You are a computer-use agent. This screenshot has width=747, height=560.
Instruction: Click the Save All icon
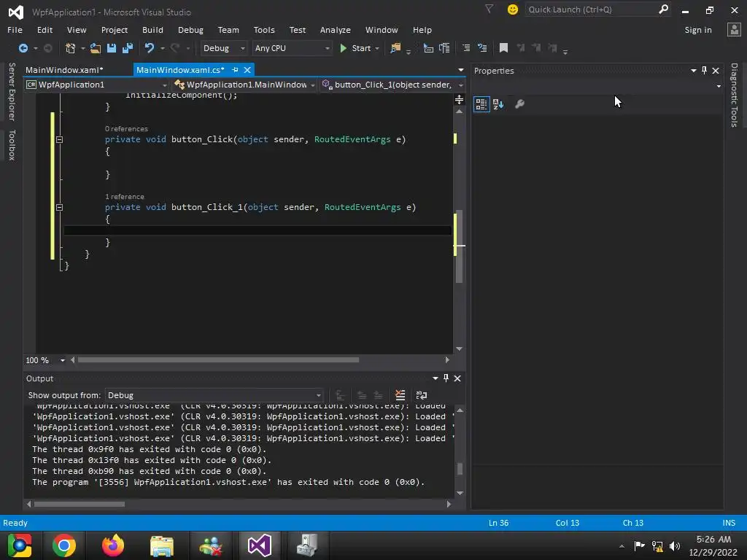click(x=128, y=48)
